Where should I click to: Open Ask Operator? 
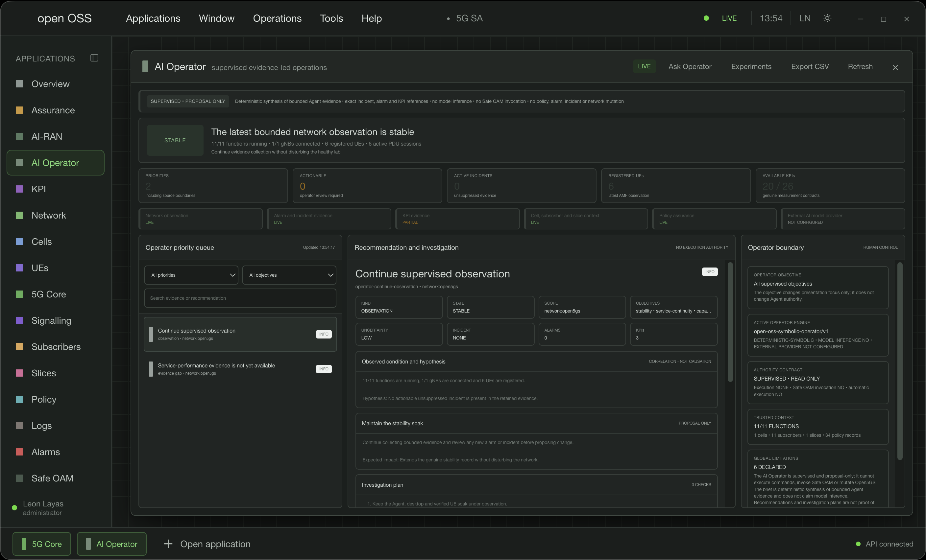(690, 66)
